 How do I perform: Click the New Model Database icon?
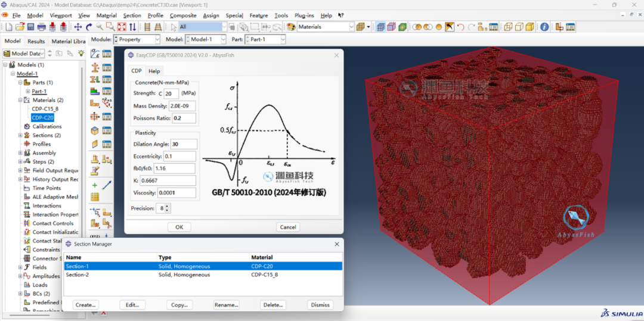point(9,27)
